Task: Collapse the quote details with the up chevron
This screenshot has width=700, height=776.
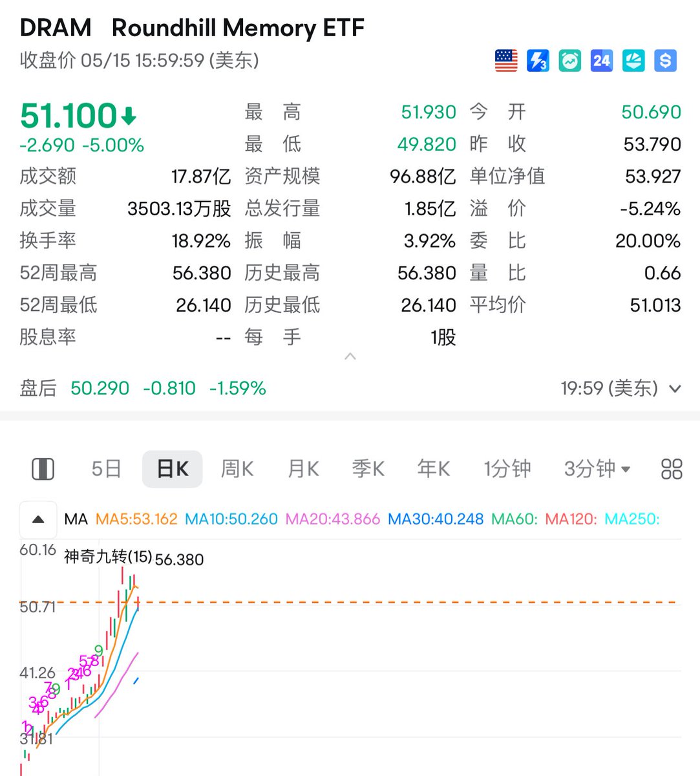Action: [x=350, y=356]
